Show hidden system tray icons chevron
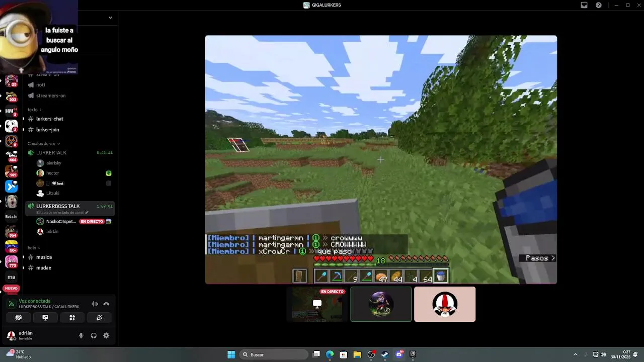Viewport: 644px width, 362px height. pos(576,354)
